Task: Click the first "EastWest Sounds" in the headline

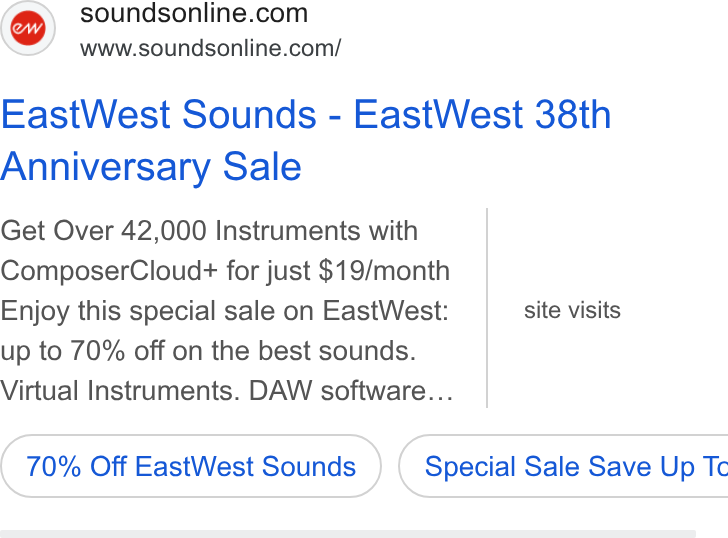Action: point(159,115)
